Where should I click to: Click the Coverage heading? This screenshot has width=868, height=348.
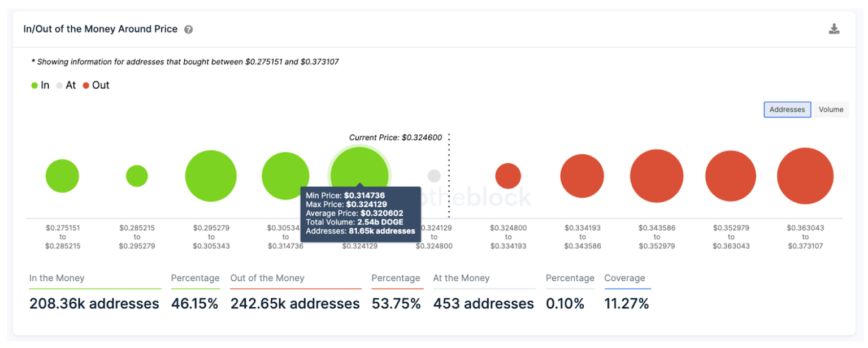(x=624, y=278)
